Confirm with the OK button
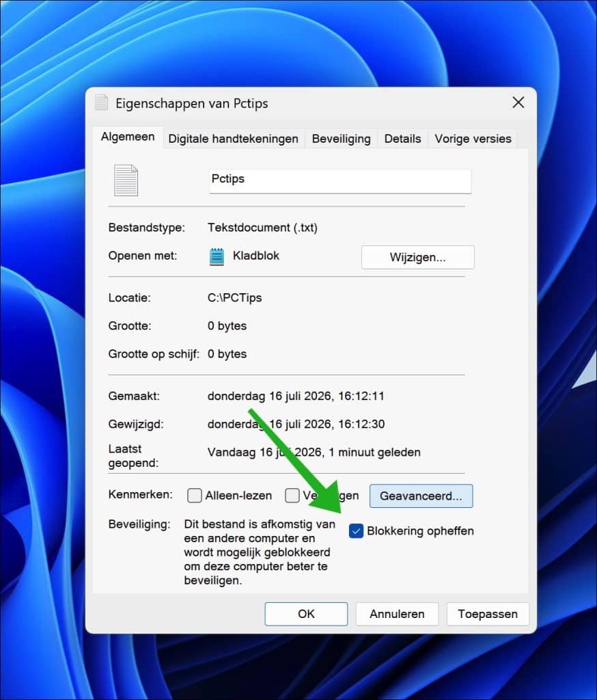The height and width of the screenshot is (700, 597). [306, 614]
